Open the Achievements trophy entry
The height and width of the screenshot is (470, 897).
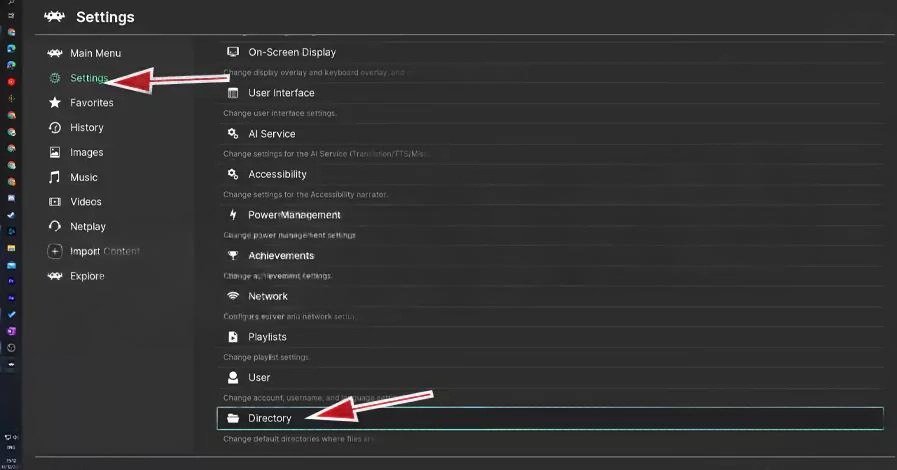coord(281,256)
